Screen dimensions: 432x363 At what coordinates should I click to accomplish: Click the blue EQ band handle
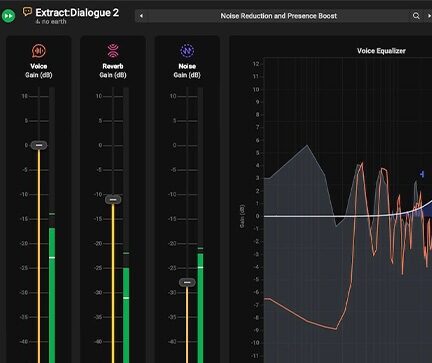click(x=422, y=174)
